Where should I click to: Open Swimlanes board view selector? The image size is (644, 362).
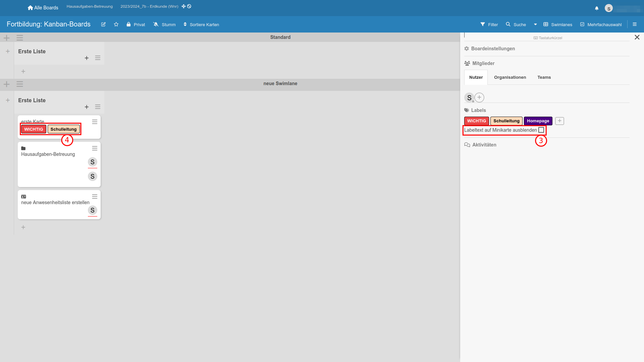pos(558,24)
